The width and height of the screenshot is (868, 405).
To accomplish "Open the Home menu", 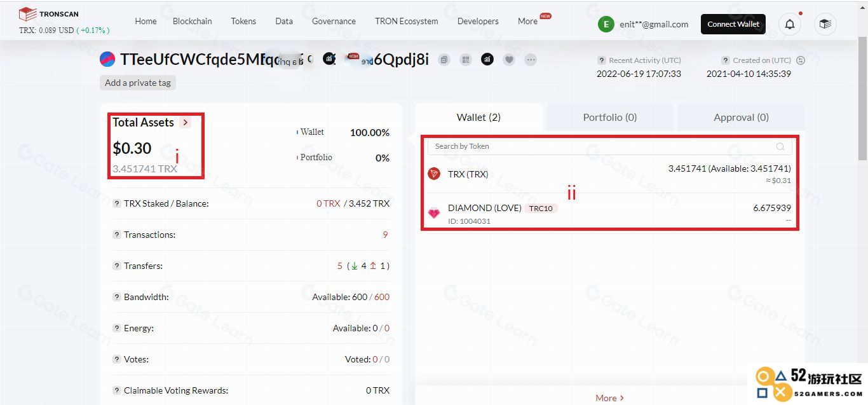I will point(146,21).
